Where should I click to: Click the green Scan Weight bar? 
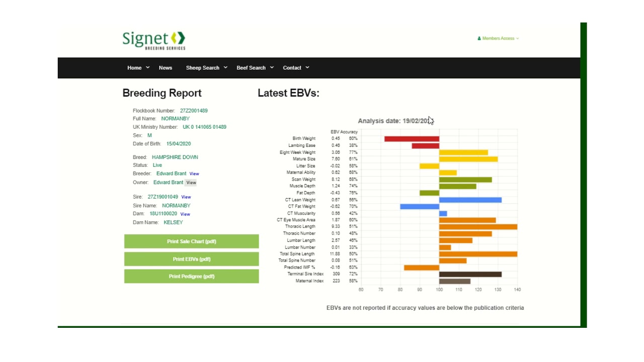(x=465, y=179)
